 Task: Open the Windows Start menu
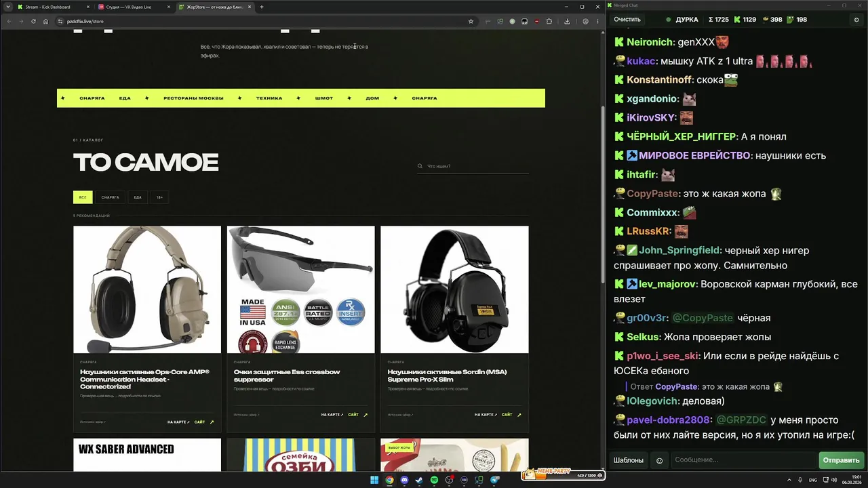tap(374, 480)
